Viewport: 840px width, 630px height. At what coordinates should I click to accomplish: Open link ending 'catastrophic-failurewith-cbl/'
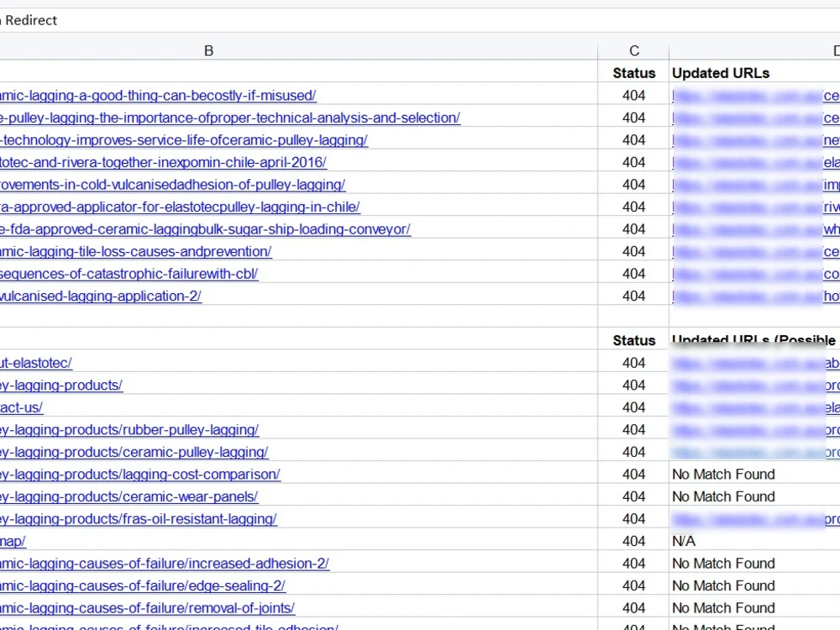click(129, 275)
